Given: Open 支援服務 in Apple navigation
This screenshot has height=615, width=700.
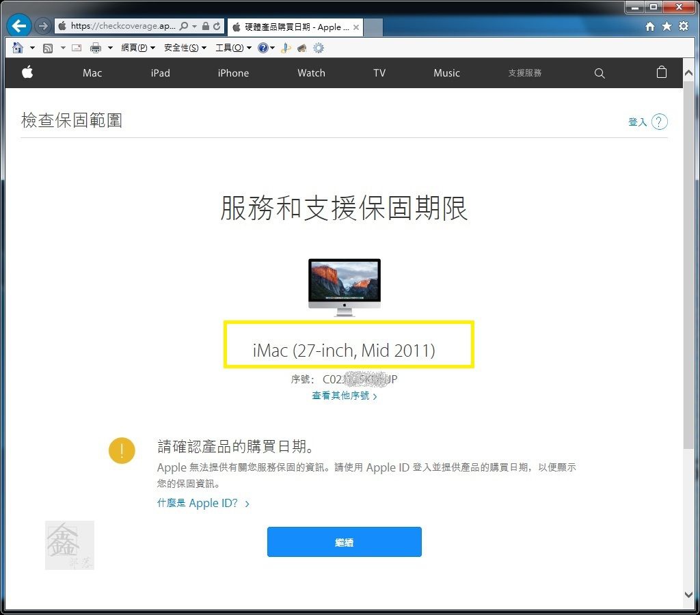Looking at the screenshot, I should (x=524, y=72).
